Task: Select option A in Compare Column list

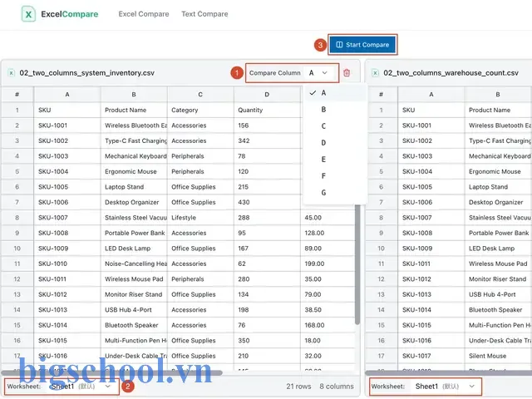Action: (x=335, y=92)
